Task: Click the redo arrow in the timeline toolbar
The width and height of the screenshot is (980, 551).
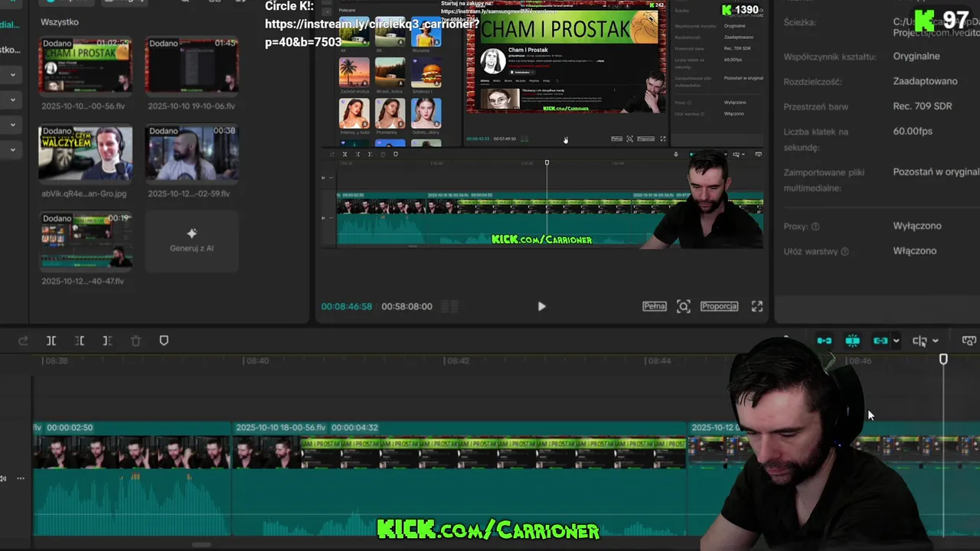Action: (23, 341)
